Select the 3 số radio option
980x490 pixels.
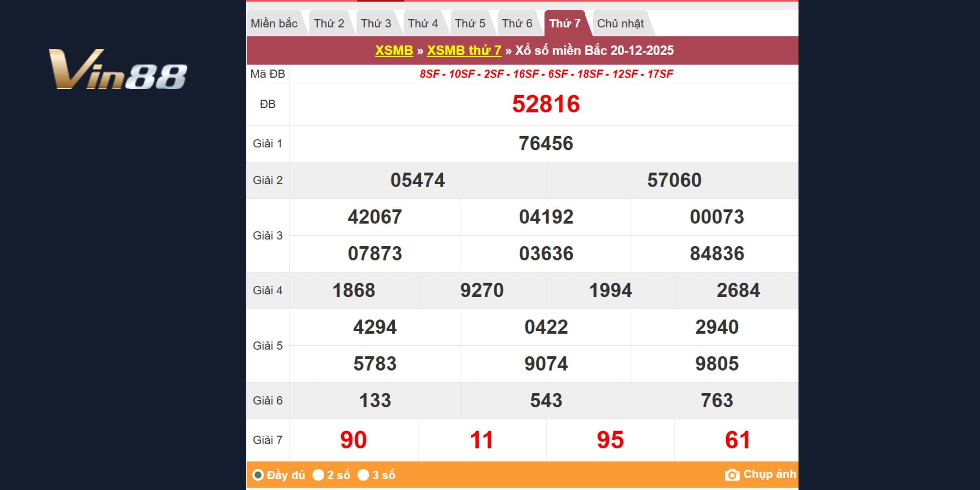pos(363,475)
